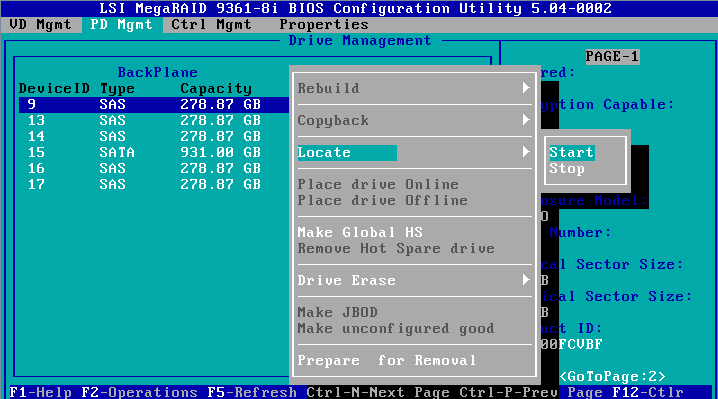Image resolution: width=718 pixels, height=399 pixels.
Task: Expand the Rebuild submenu arrow
Action: point(526,87)
